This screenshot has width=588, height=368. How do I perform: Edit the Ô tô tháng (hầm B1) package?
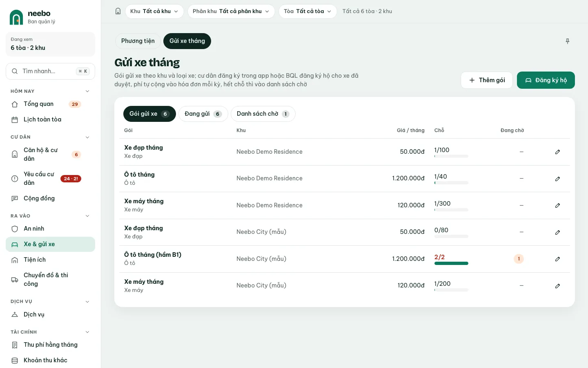[x=557, y=259]
